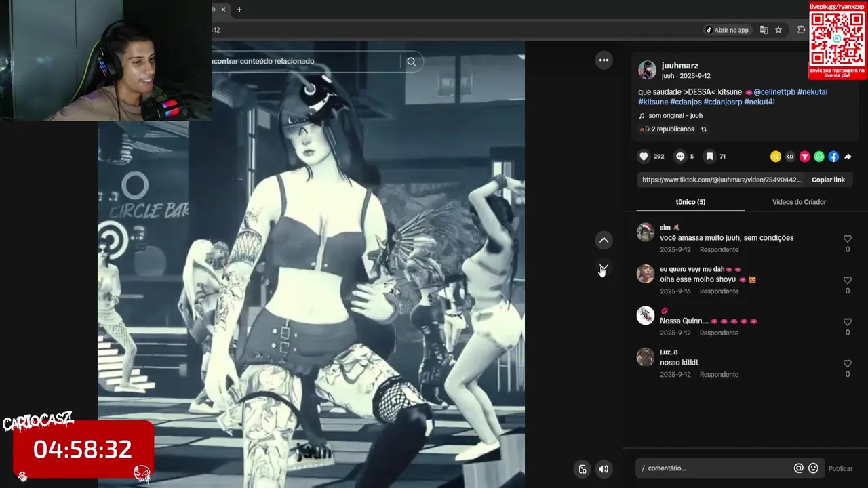
Task: Click Abrir no app button
Action: pos(728,30)
